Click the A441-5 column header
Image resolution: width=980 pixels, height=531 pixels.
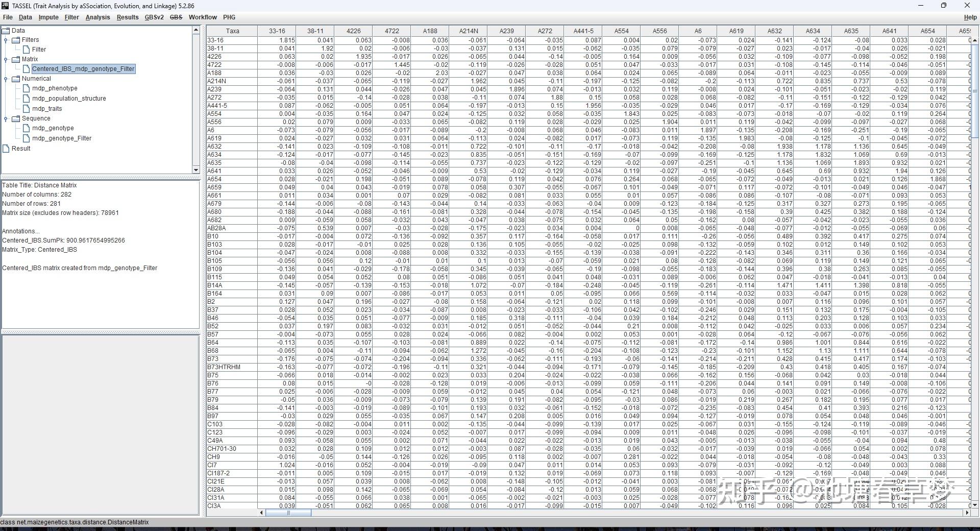pyautogui.click(x=583, y=31)
